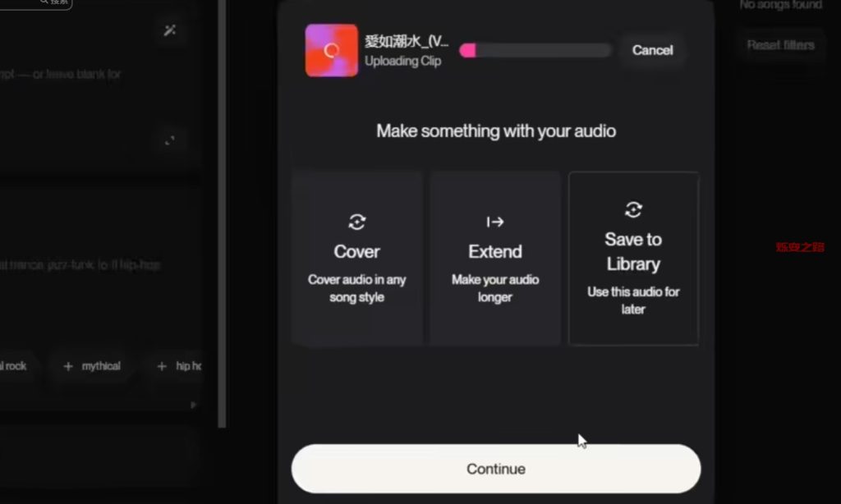Click the search field at top left
Image resolution: width=841 pixels, height=504 pixels.
[35, 3]
